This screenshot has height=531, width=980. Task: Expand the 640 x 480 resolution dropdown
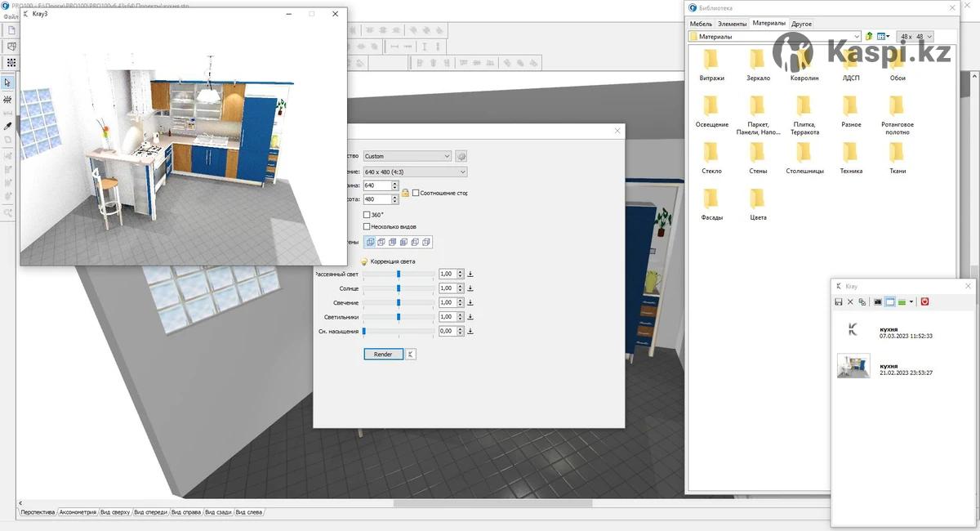pos(415,172)
